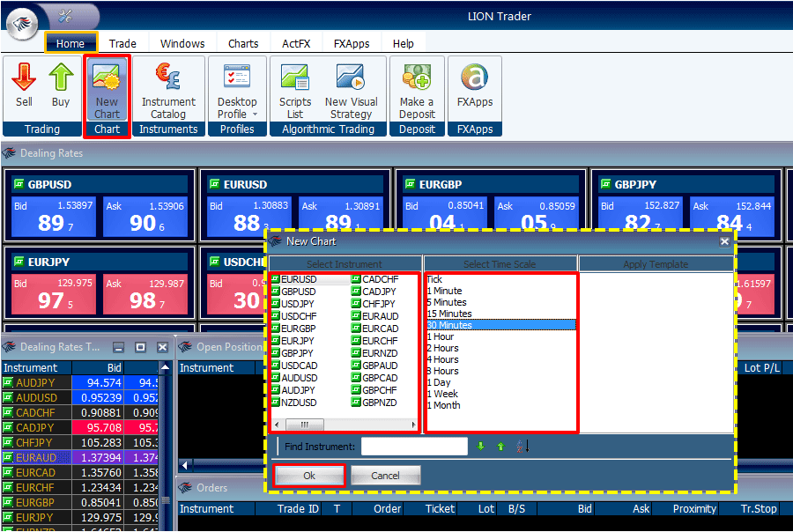Select AUDJPY row in Dealing Rates table

click(x=80, y=383)
